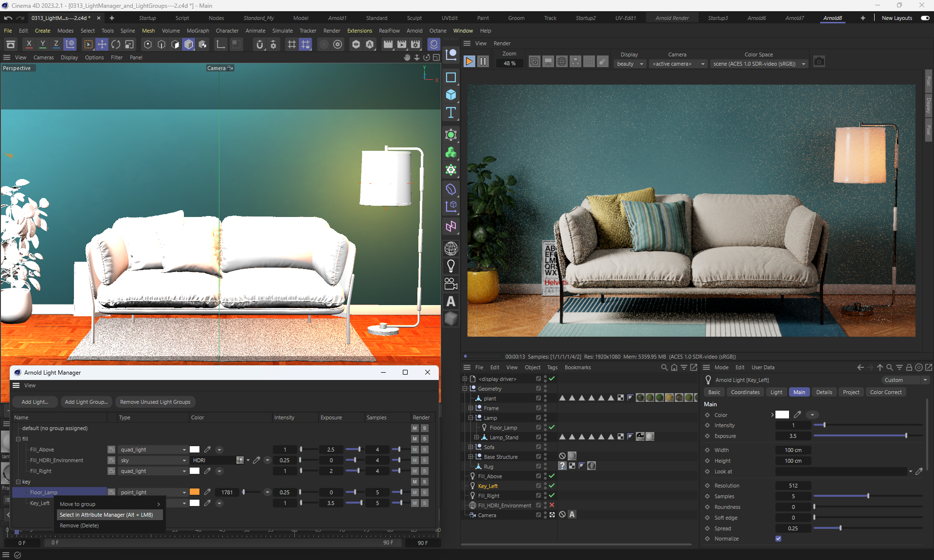Select the Rotate tool icon
This screenshot has width=934, height=560.
(x=116, y=44)
